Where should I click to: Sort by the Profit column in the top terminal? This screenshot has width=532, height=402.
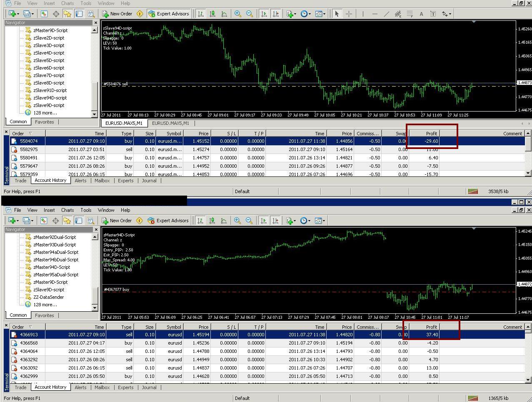(x=424, y=134)
